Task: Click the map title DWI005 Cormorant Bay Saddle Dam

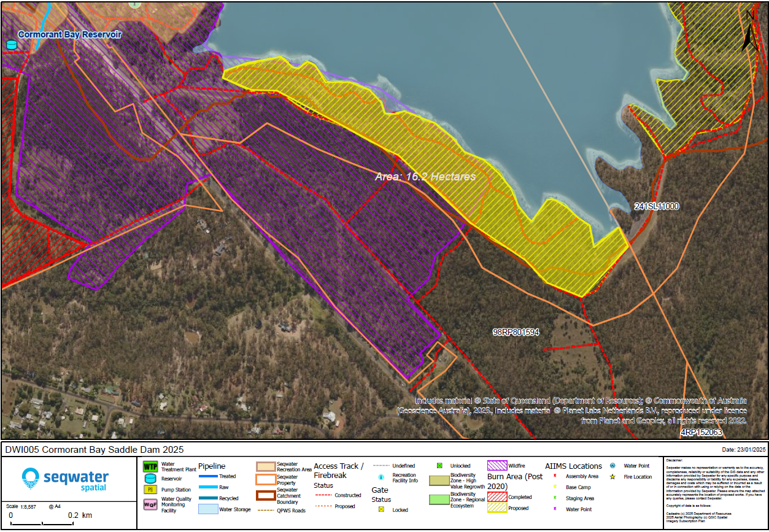Action: point(95,450)
